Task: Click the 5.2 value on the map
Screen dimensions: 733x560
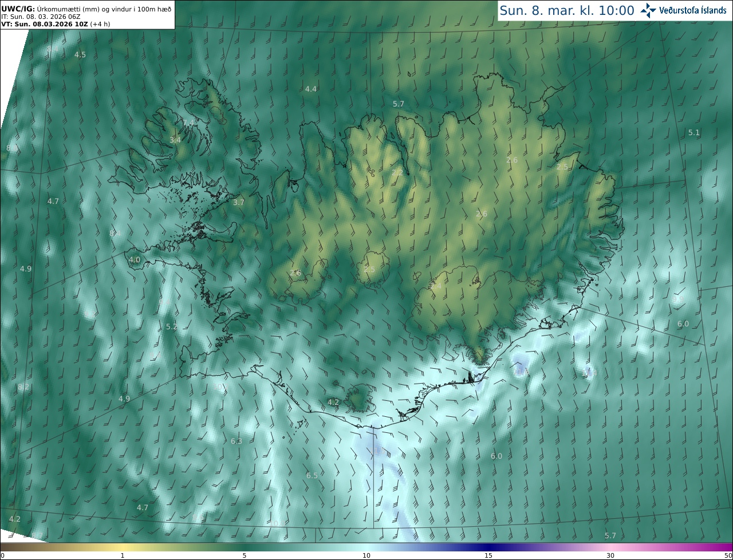Action: tap(172, 326)
